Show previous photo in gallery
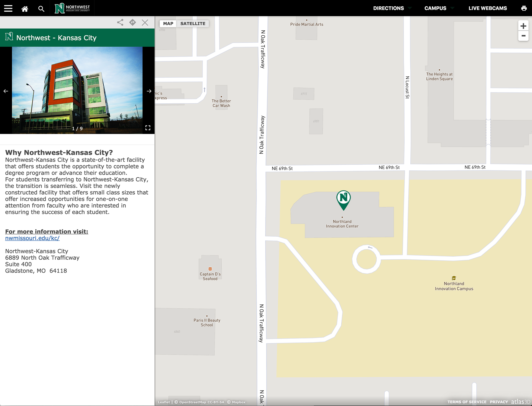This screenshot has width=532, height=406. 6,91
